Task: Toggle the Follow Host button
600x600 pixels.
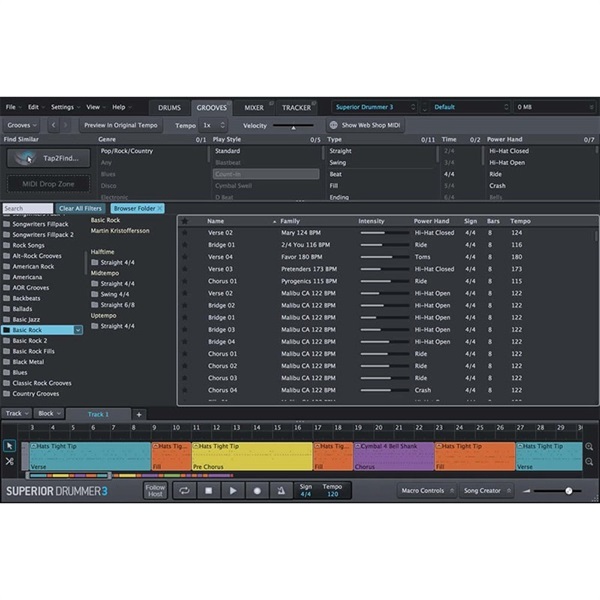Action: [155, 491]
